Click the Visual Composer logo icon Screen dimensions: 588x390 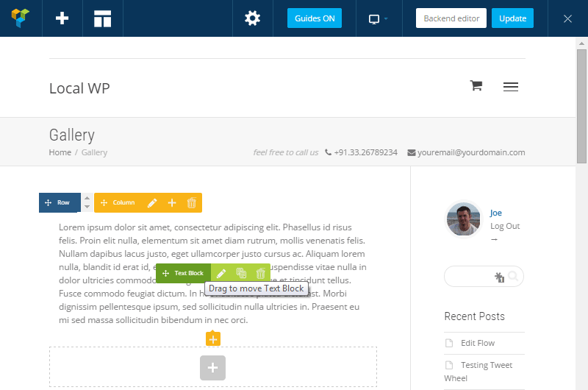tap(21, 18)
